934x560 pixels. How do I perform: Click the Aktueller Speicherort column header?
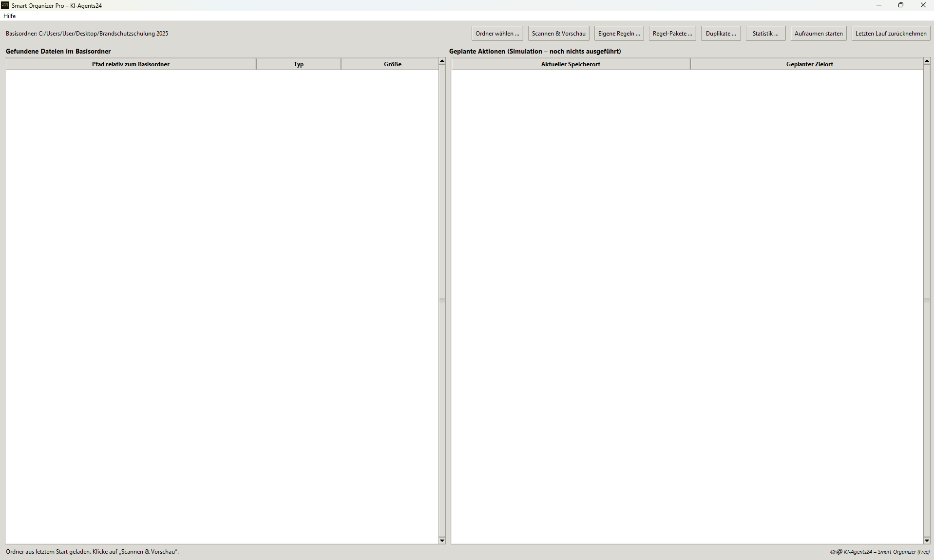[570, 64]
